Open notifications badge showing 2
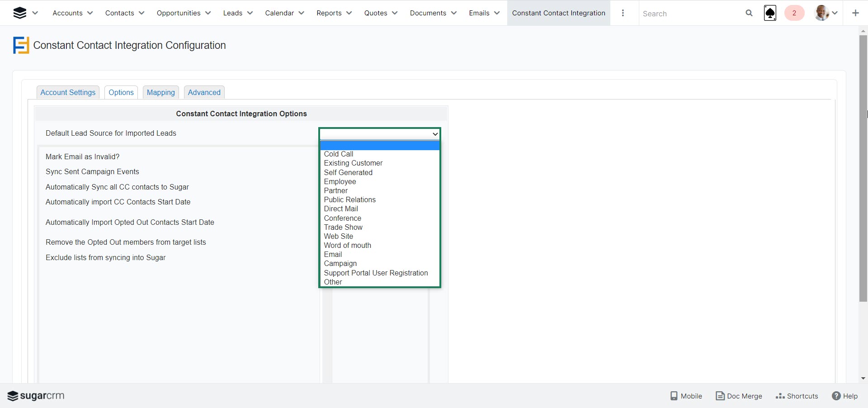 pos(794,13)
